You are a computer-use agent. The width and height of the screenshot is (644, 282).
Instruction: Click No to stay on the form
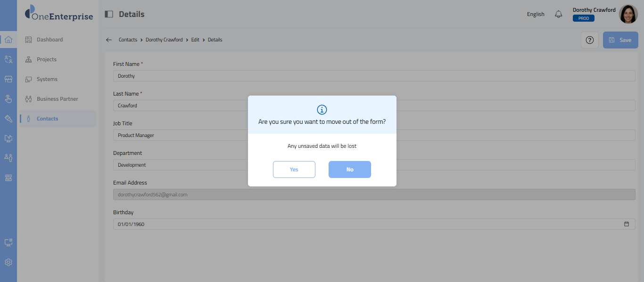tap(349, 169)
